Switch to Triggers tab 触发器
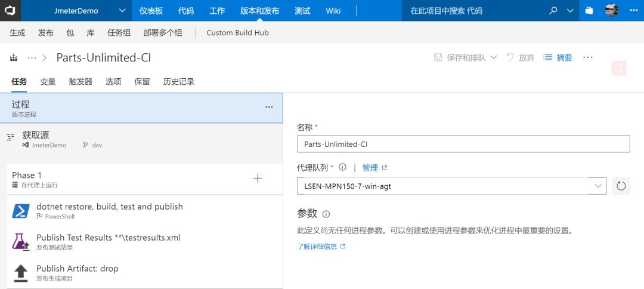This screenshot has height=289, width=644. pos(80,81)
